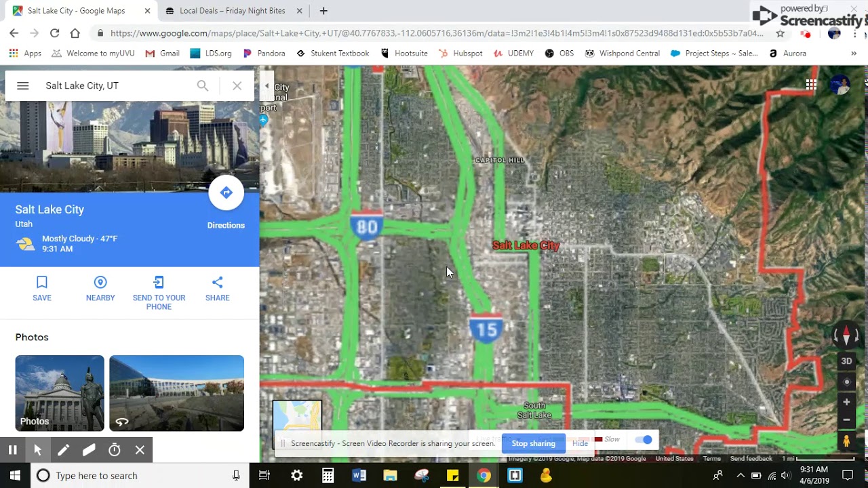The width and height of the screenshot is (868, 488).
Task: Pause the Screencastify recording
Action: [x=12, y=450]
